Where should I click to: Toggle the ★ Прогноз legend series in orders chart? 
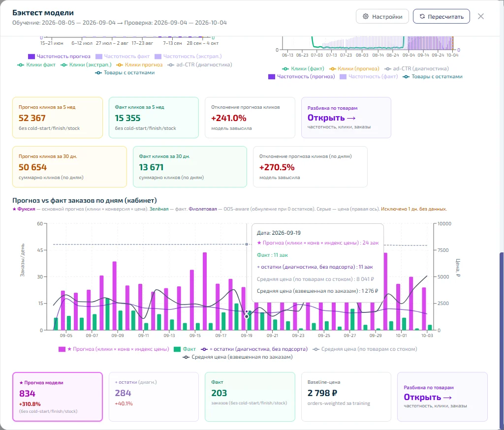114,349
